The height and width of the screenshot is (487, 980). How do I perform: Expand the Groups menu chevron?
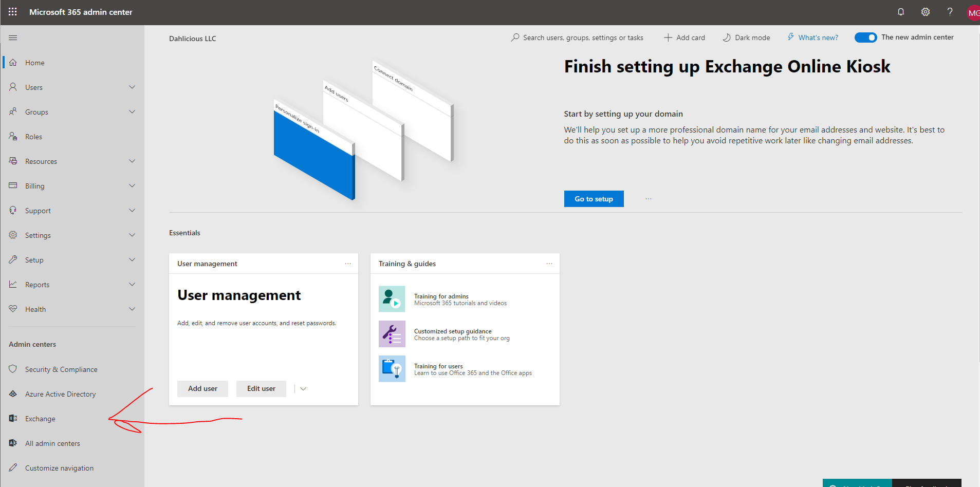coord(132,111)
